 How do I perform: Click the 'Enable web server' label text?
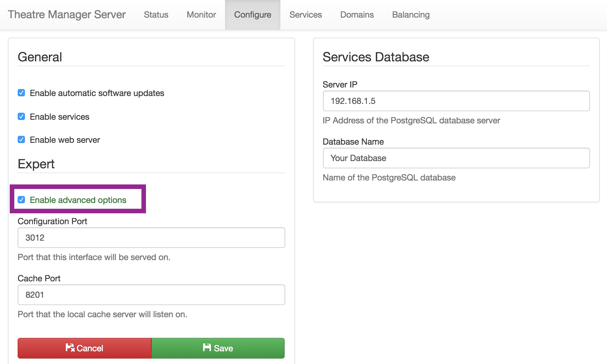65,140
